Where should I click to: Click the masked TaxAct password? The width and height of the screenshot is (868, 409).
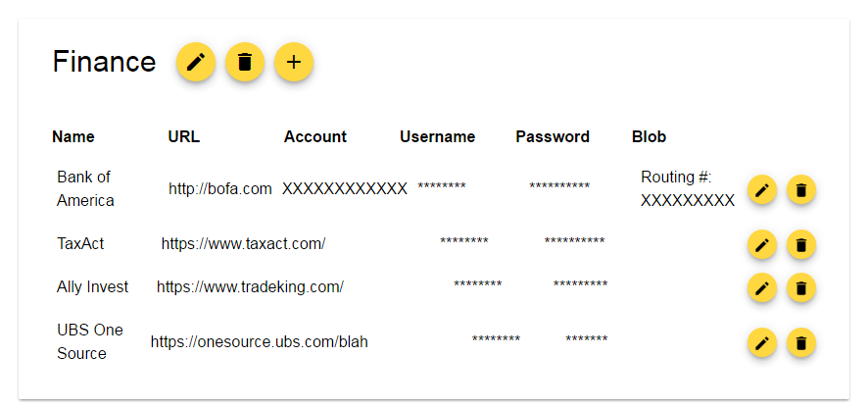coord(575,241)
